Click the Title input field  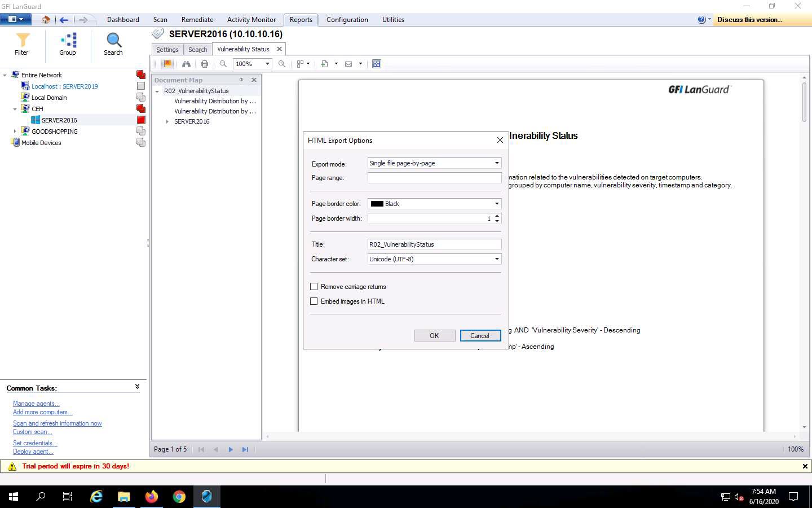coord(434,244)
